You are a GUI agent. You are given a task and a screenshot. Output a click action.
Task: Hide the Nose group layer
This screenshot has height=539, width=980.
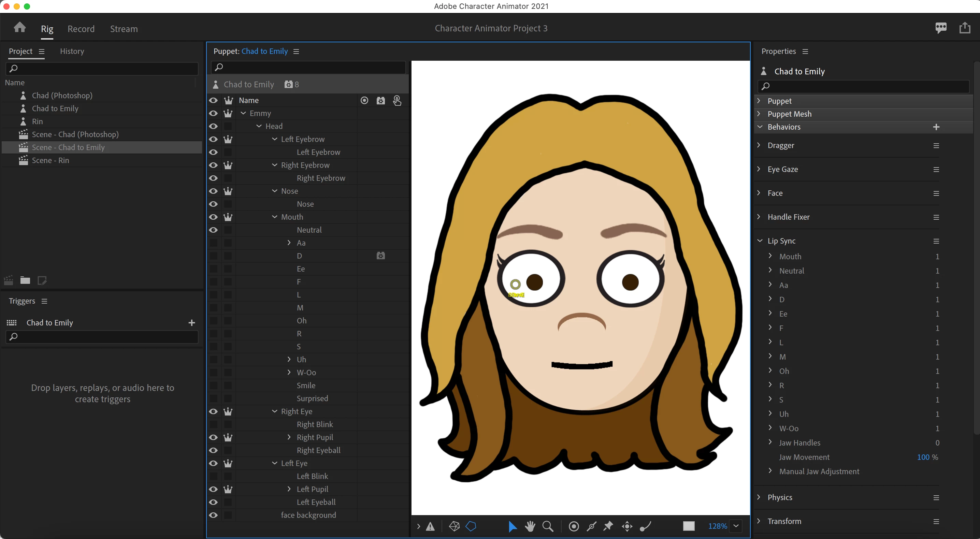(x=213, y=191)
